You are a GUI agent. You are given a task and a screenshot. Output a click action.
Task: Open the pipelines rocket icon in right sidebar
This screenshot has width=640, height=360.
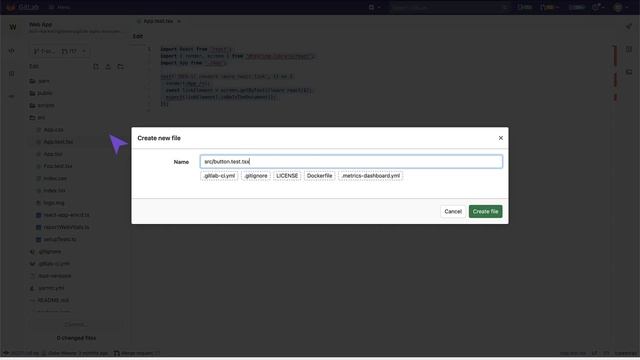(629, 27)
